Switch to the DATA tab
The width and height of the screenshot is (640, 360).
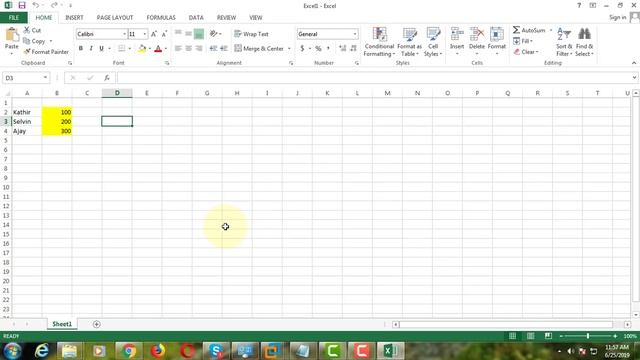[196, 18]
